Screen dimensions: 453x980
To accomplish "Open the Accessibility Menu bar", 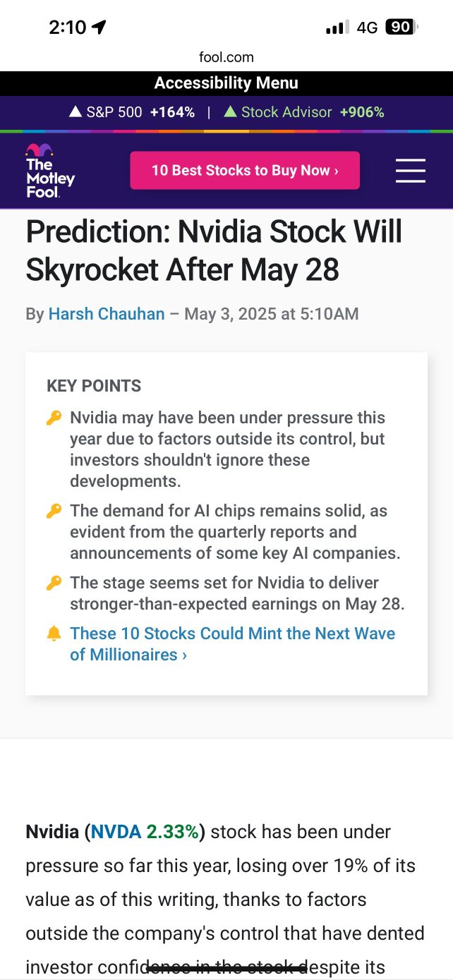I will click(226, 83).
